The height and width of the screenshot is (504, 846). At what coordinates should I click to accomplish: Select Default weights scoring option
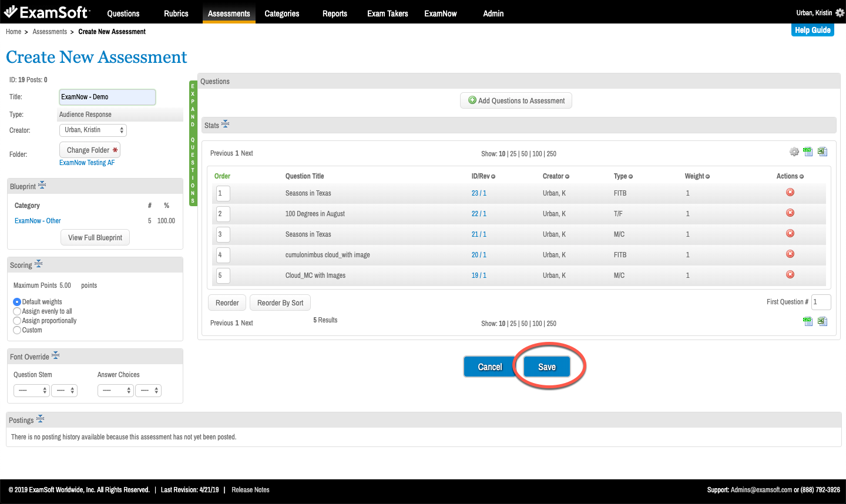[17, 302]
